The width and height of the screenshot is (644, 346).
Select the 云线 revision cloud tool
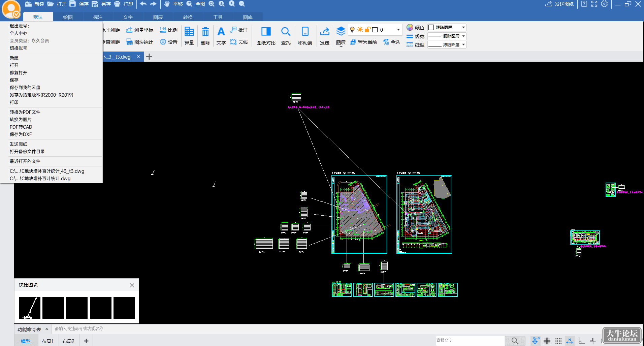click(x=239, y=42)
